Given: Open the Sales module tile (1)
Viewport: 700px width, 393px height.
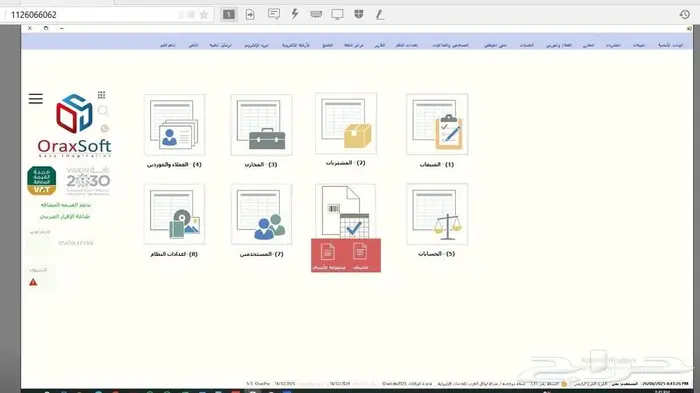Looking at the screenshot, I should (x=437, y=124).
